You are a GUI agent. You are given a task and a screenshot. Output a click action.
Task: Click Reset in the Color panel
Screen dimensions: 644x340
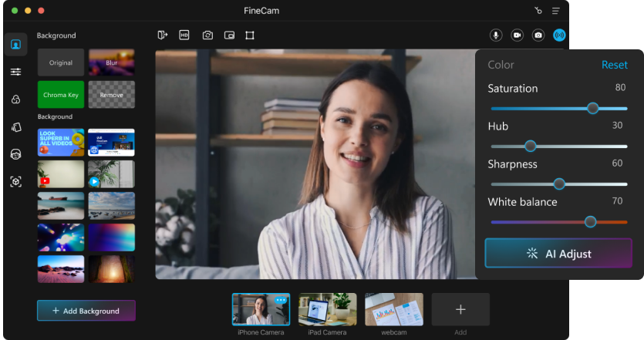(x=614, y=65)
